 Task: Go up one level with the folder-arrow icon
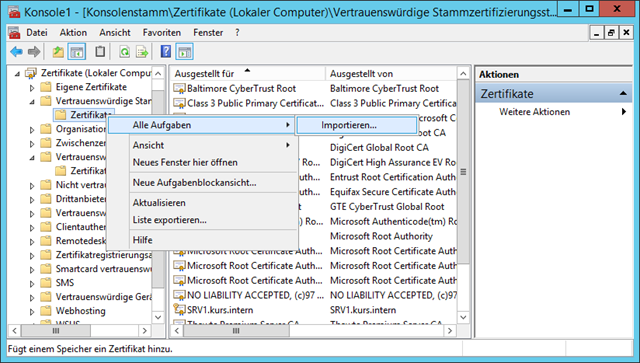[58, 52]
